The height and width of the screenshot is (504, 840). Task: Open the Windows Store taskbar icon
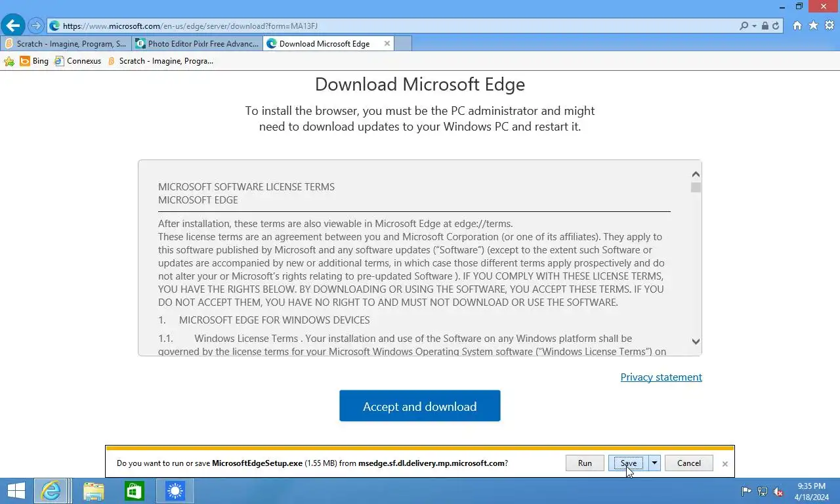pos(134,491)
